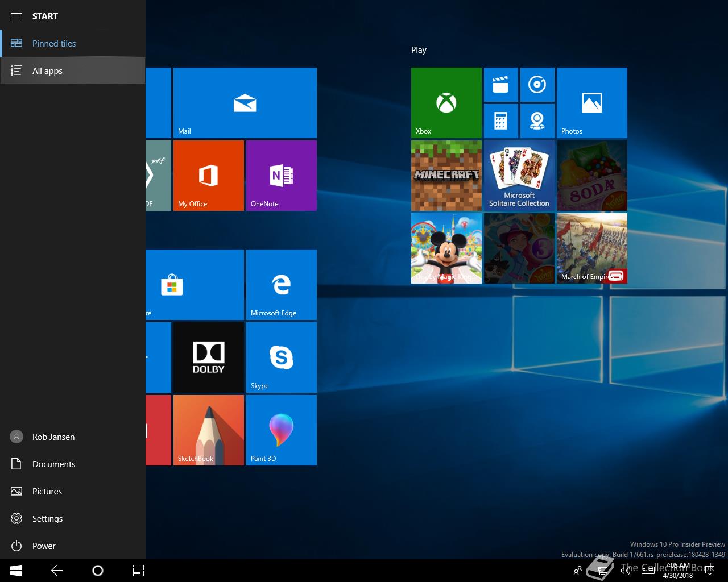Screen dimensions: 728x582
Task: Launch Skype tile
Action: pyautogui.click(x=282, y=357)
